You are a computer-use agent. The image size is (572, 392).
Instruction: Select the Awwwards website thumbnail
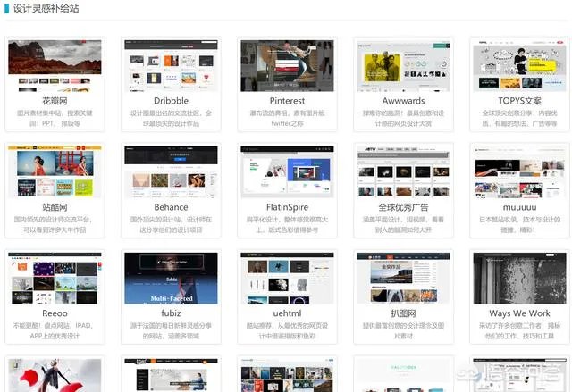pos(402,65)
